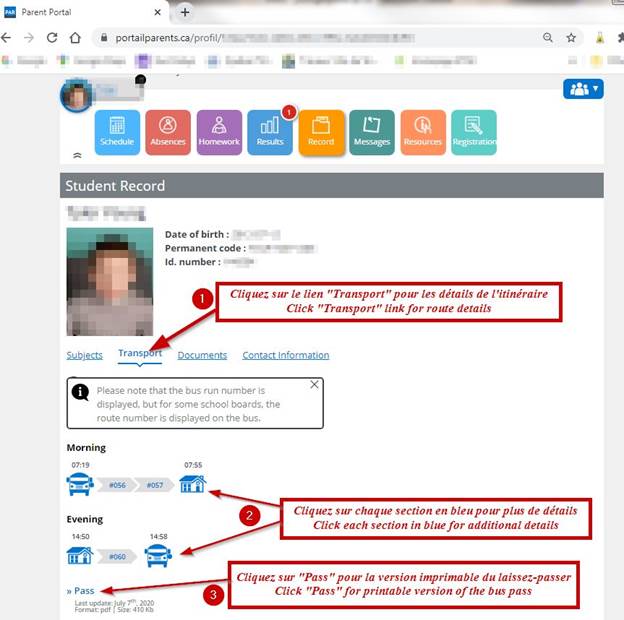Open the Resources tile
624x620 pixels.
[x=423, y=133]
